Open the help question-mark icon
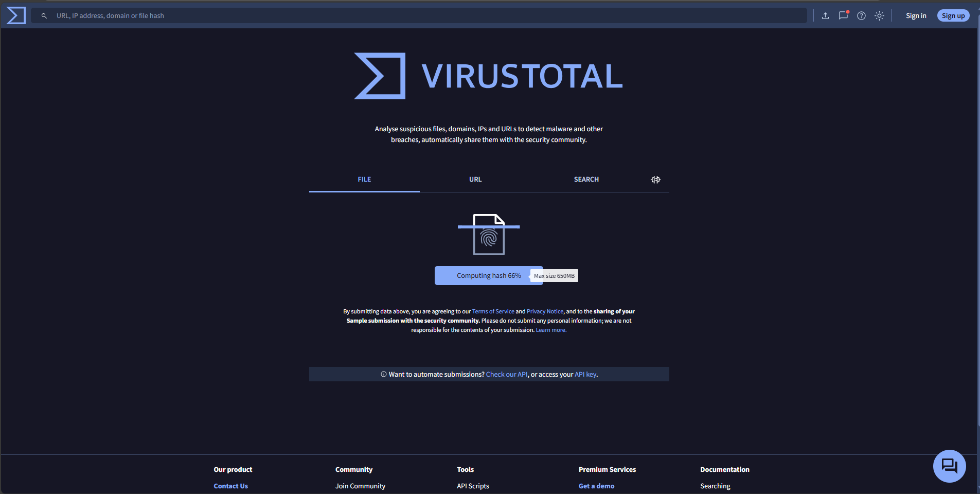This screenshot has height=494, width=980. coord(861,15)
